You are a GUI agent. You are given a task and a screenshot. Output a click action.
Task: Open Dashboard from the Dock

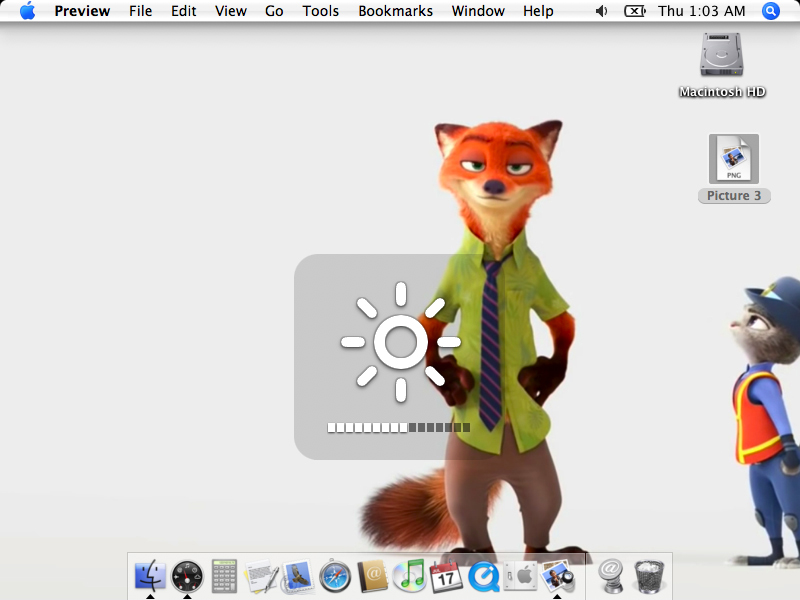tap(187, 576)
